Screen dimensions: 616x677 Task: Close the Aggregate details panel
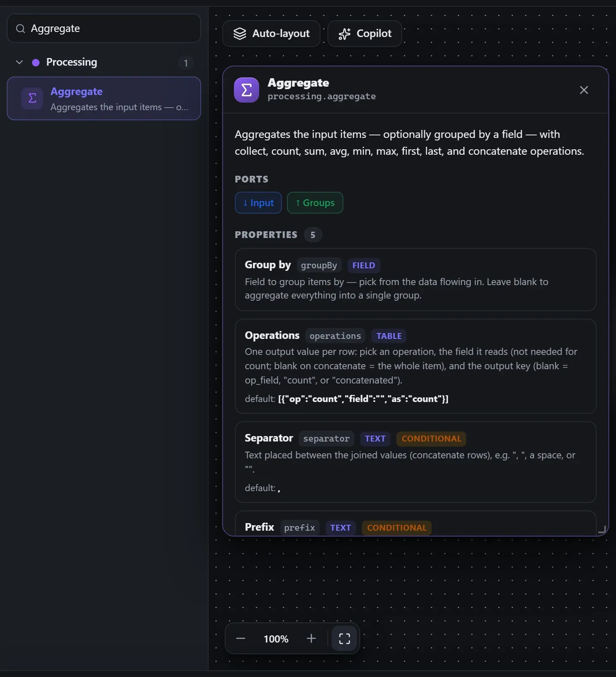point(584,90)
